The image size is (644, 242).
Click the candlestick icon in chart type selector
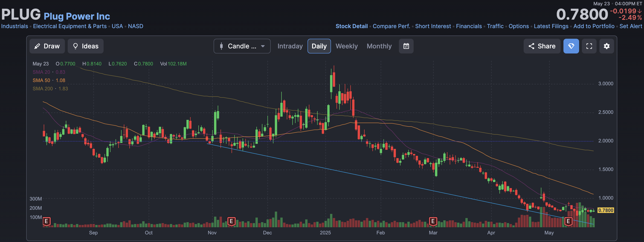[221, 46]
